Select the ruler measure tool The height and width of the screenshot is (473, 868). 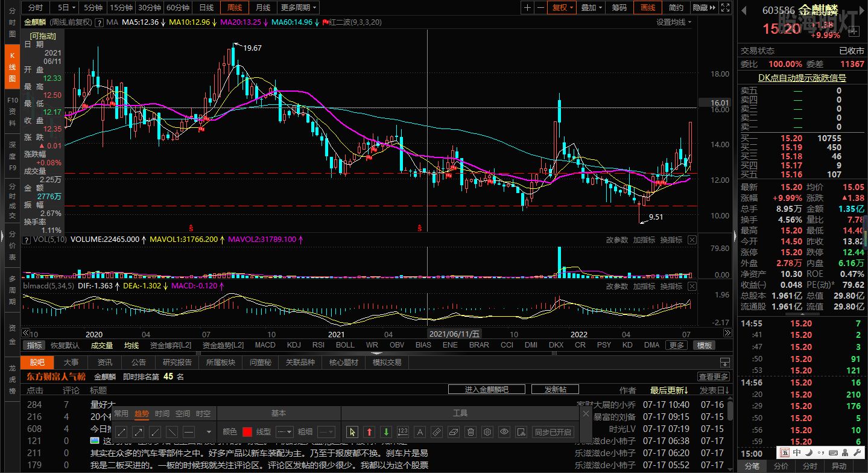(x=437, y=432)
